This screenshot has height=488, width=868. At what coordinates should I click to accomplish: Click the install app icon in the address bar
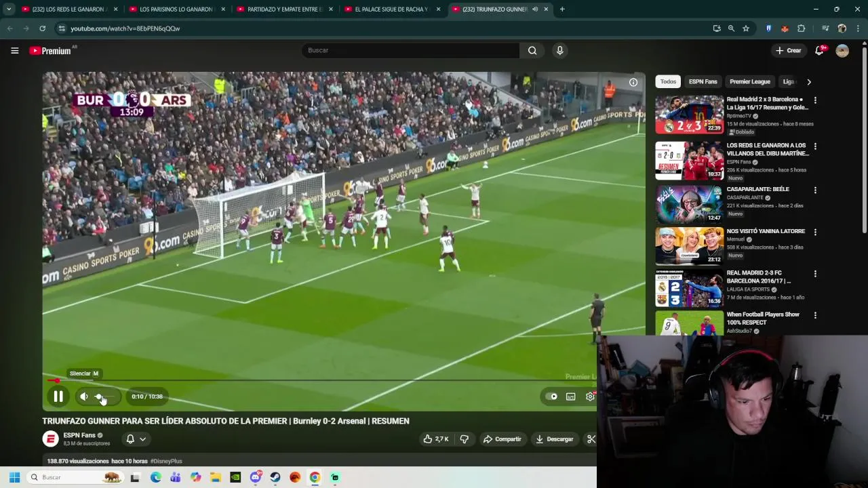point(717,28)
